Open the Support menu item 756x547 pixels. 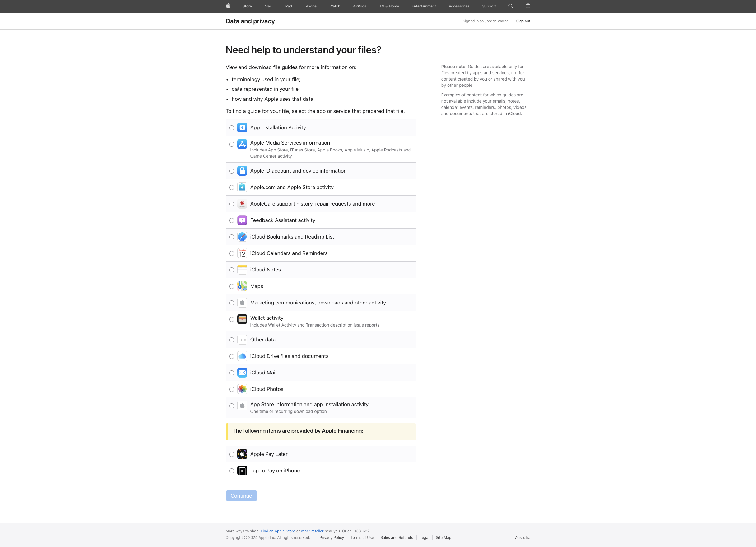[x=489, y=6]
